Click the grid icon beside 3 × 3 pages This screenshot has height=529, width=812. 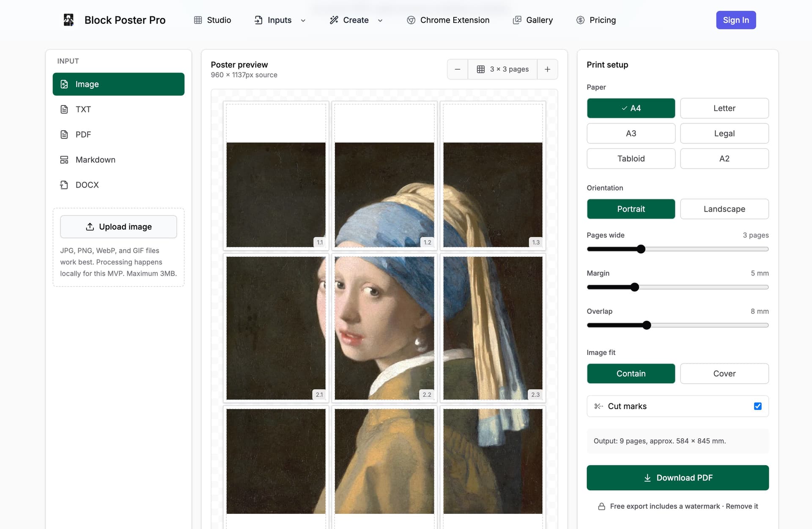click(x=481, y=69)
